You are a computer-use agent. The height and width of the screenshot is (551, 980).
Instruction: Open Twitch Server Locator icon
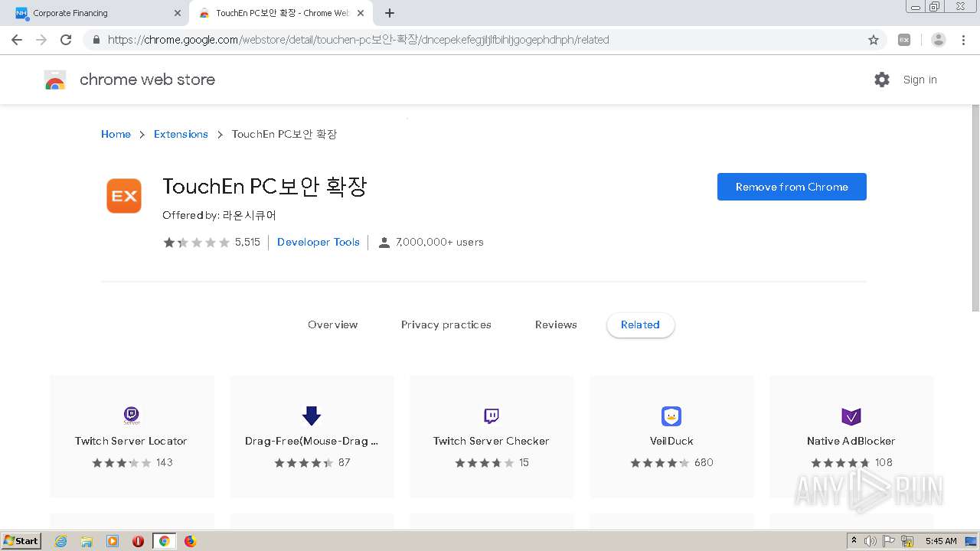pos(132,416)
